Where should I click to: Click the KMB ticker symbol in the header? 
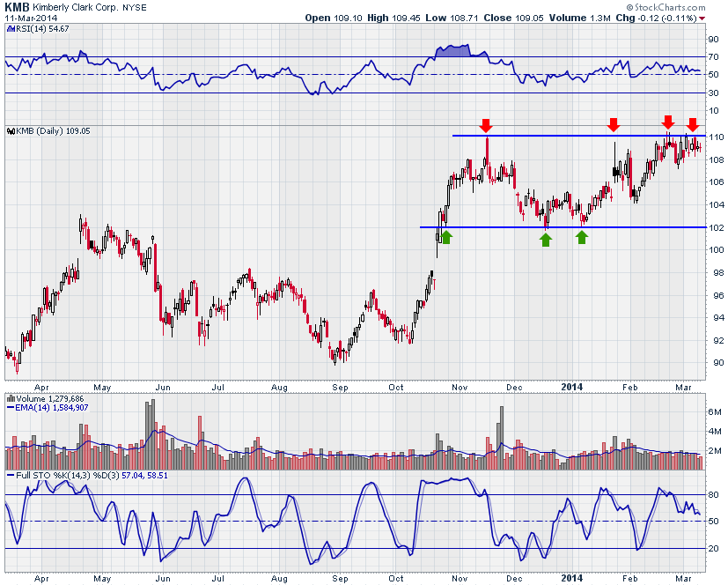click(x=17, y=7)
